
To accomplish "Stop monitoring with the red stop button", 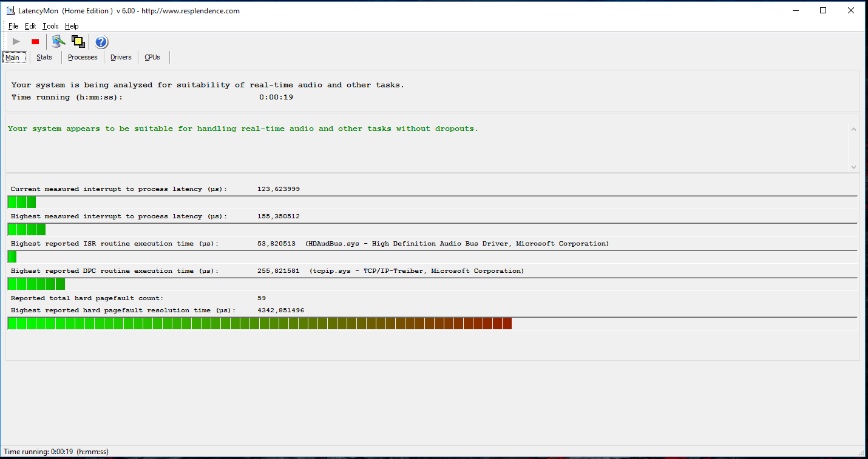I will pos(35,41).
